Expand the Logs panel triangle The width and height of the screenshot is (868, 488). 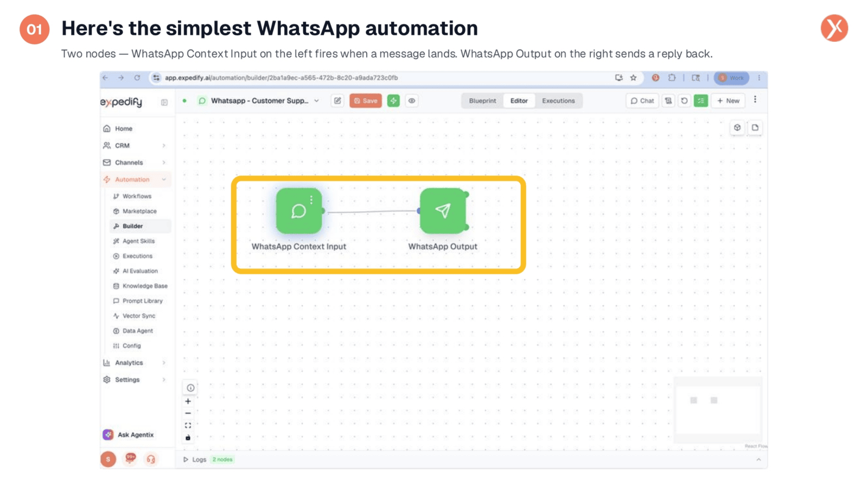pyautogui.click(x=186, y=459)
